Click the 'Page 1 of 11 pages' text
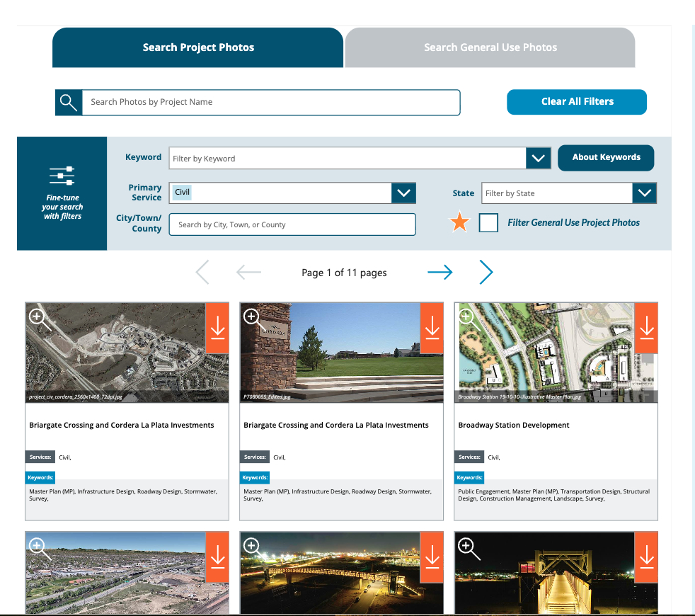695x616 pixels. pyautogui.click(x=344, y=273)
